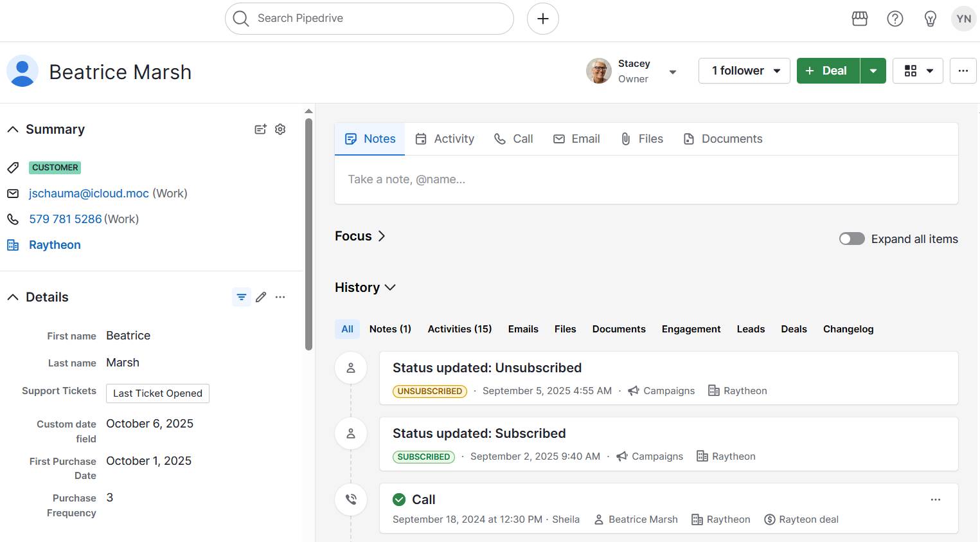Open the help question mark icon
The image size is (980, 542).
pyautogui.click(x=895, y=19)
